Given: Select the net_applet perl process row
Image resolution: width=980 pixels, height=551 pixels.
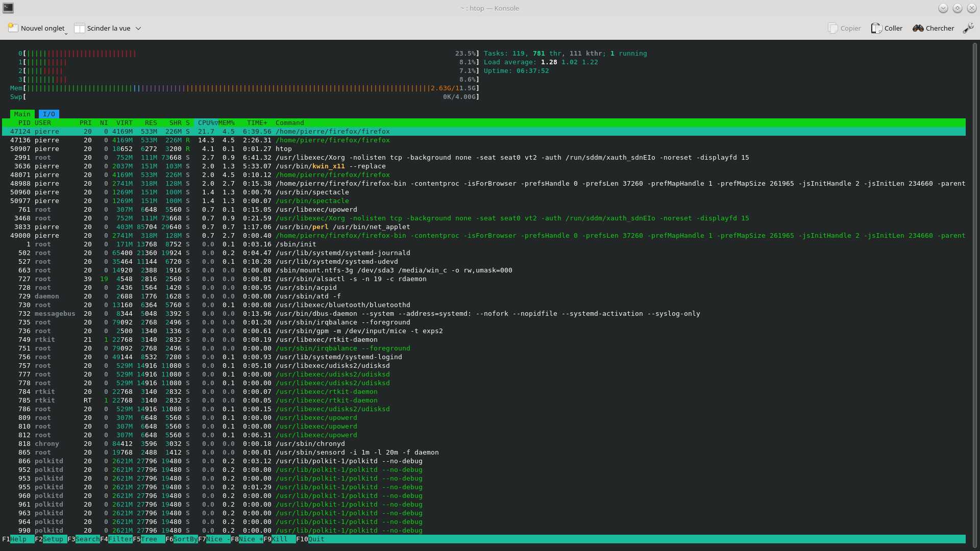Looking at the screenshot, I should point(484,227).
